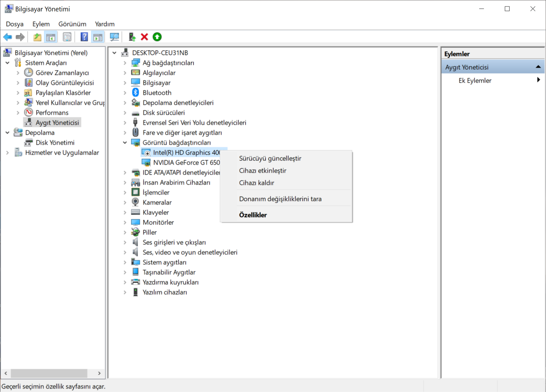Image resolution: width=546 pixels, height=392 pixels.
Task: Expand the Sistem aygıtları category
Action: click(x=125, y=262)
